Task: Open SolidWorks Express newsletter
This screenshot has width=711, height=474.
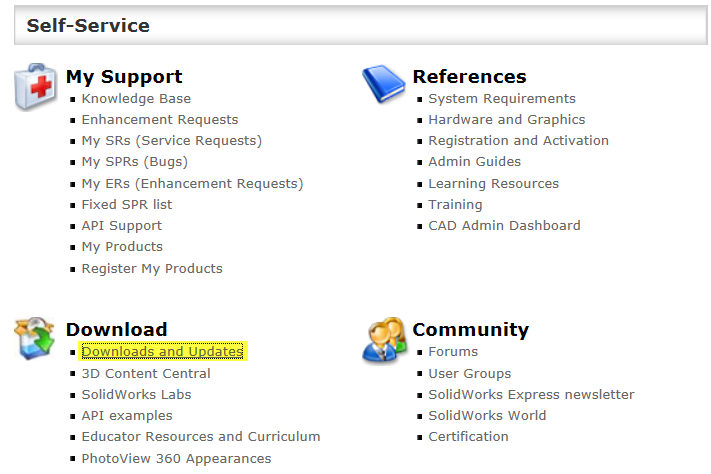Action: [531, 395]
